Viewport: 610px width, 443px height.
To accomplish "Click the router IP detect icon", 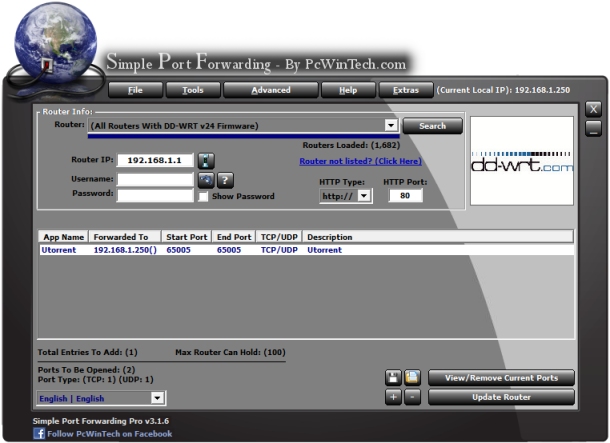I will [x=206, y=161].
